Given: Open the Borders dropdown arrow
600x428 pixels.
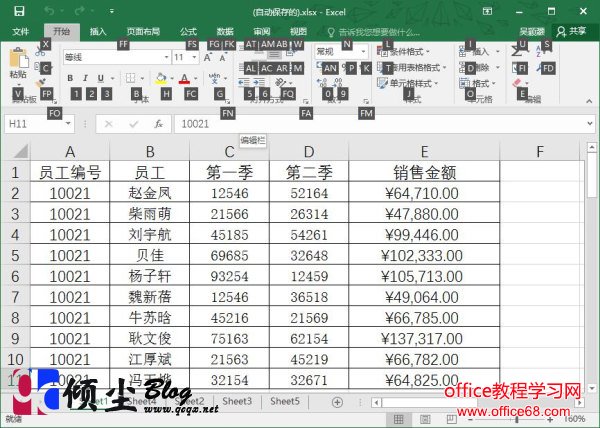Looking at the screenshot, I should 142,79.
